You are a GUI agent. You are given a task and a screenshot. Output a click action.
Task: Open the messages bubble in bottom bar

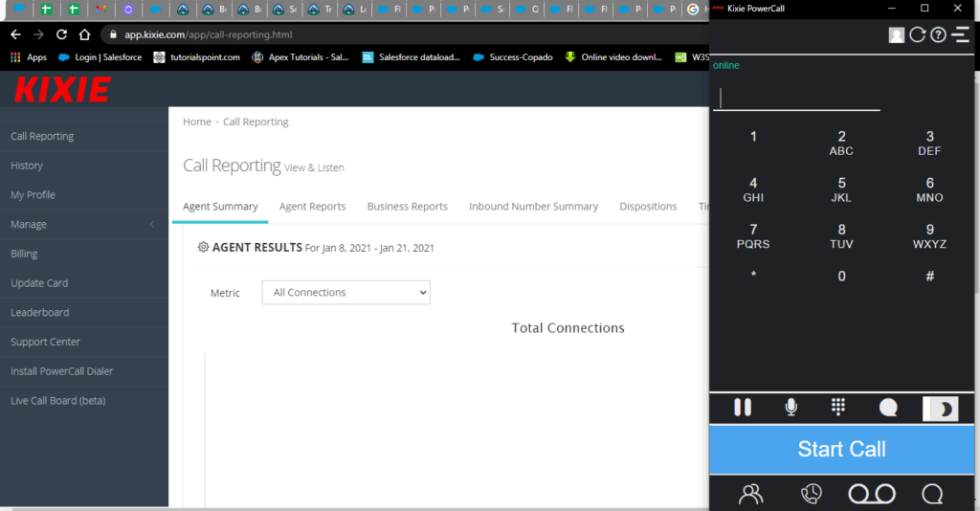[932, 494]
